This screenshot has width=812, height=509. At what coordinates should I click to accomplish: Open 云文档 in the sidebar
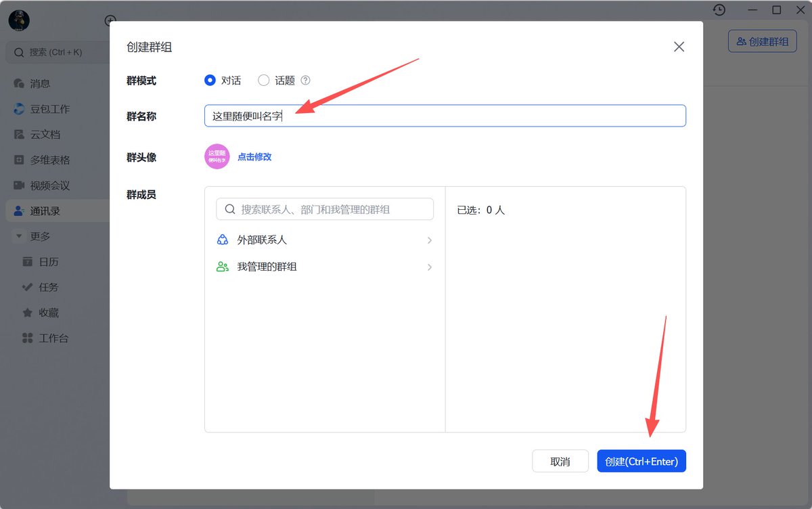58,135
